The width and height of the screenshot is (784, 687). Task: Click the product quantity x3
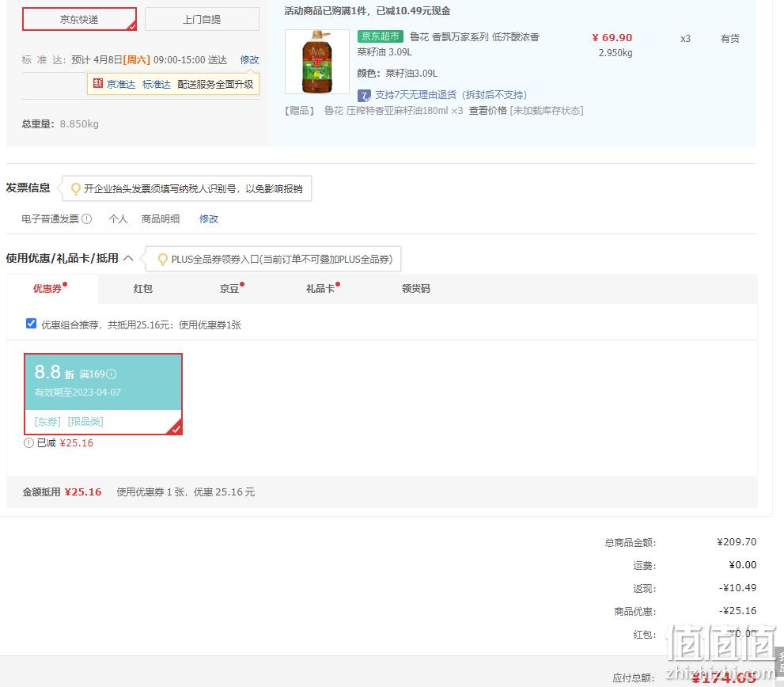(685, 39)
